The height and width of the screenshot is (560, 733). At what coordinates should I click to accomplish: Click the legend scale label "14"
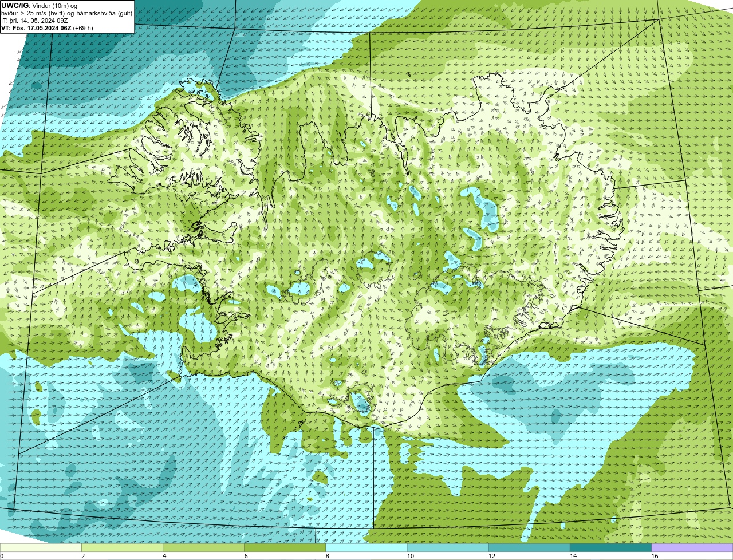click(x=573, y=556)
